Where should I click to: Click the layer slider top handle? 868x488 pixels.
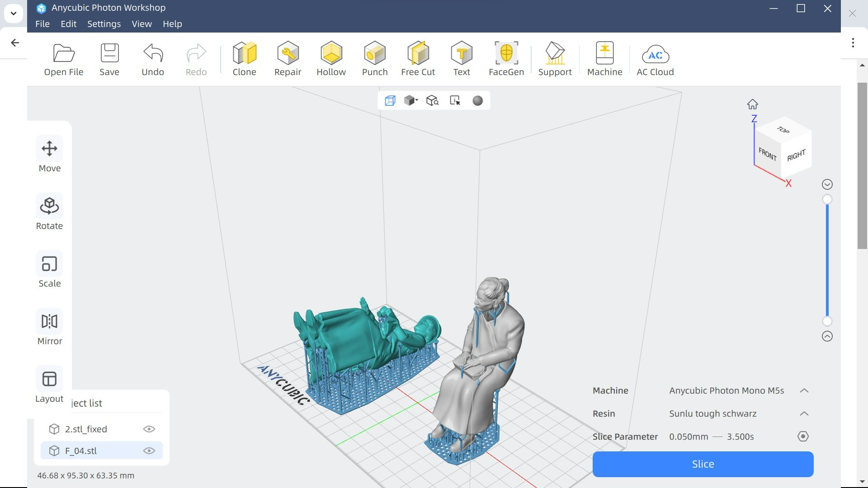point(827,199)
